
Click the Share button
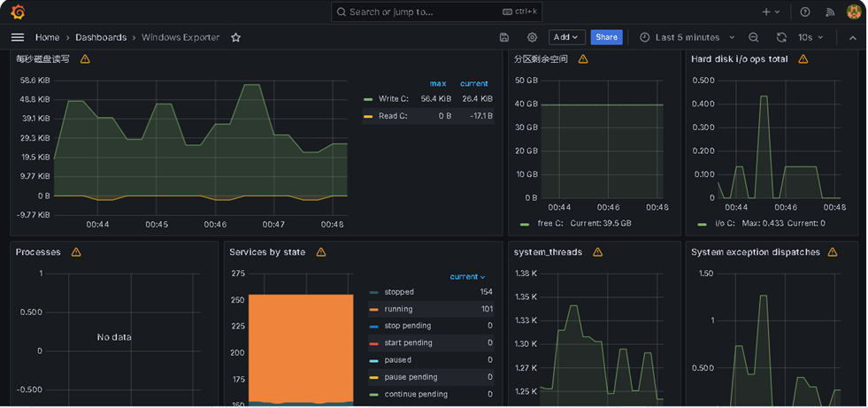pyautogui.click(x=607, y=38)
